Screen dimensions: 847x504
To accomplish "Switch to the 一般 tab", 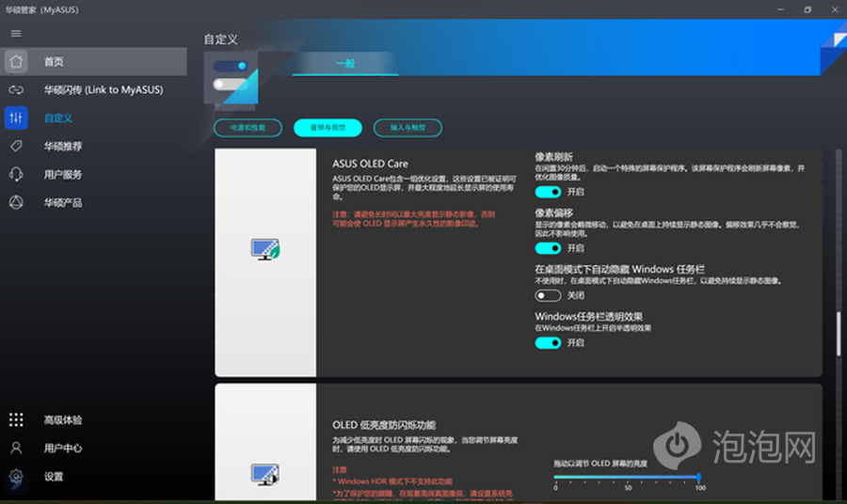I will 345,64.
